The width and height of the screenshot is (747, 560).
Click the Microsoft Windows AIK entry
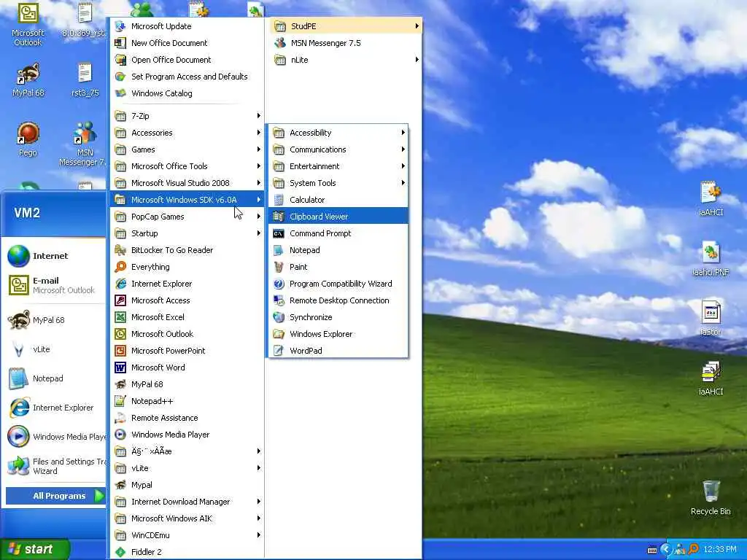tap(187, 518)
